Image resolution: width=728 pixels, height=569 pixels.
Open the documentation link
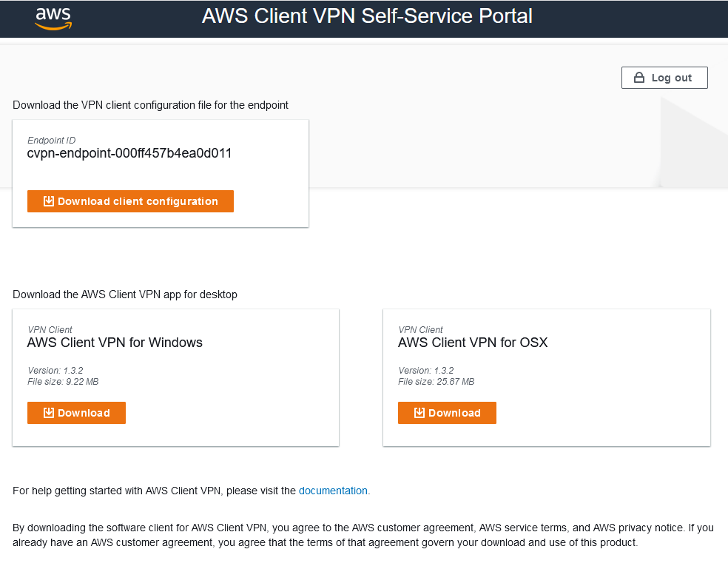click(333, 491)
